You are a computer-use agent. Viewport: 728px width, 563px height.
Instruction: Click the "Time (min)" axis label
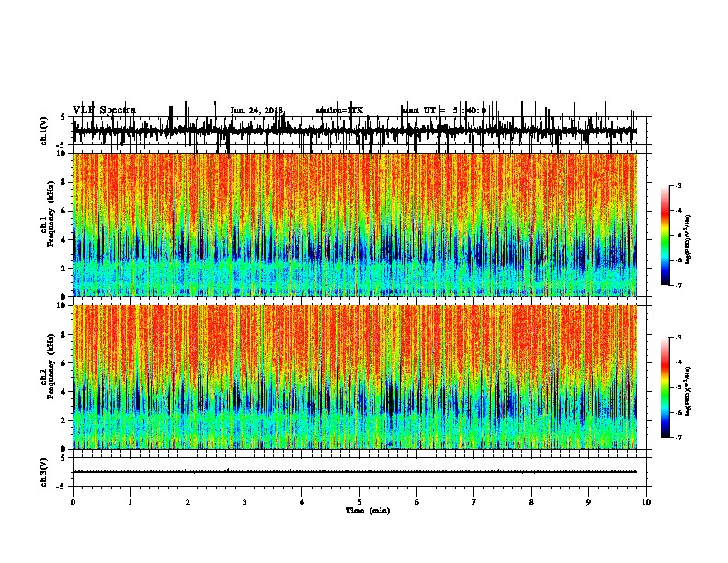coord(368,511)
